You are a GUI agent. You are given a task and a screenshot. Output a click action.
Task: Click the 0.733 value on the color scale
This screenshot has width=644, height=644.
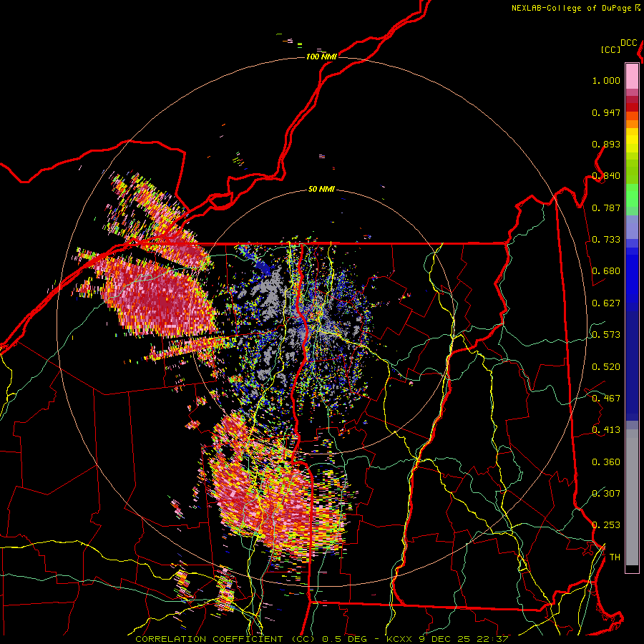606,240
